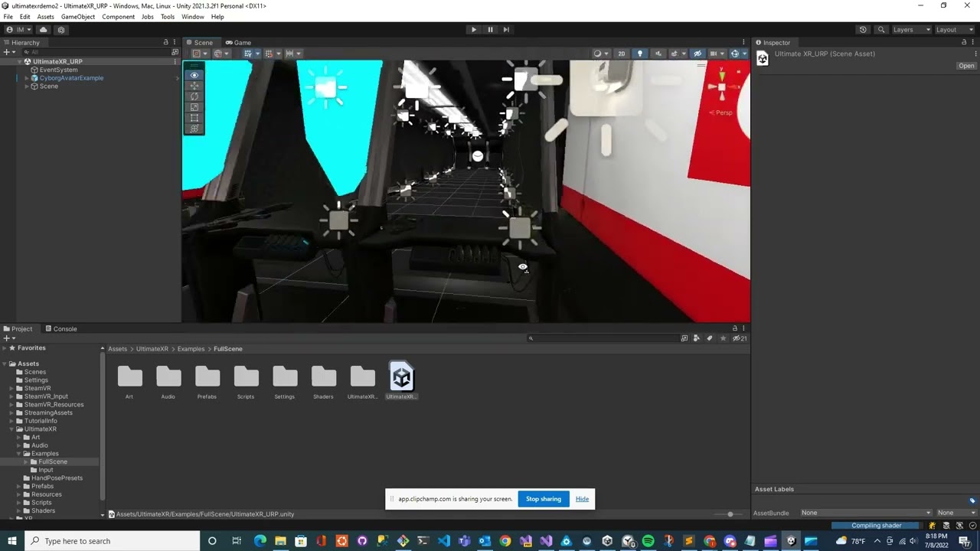Open the Audio folder icon in grid
Viewport: 980px width, 551px height.
tap(168, 377)
